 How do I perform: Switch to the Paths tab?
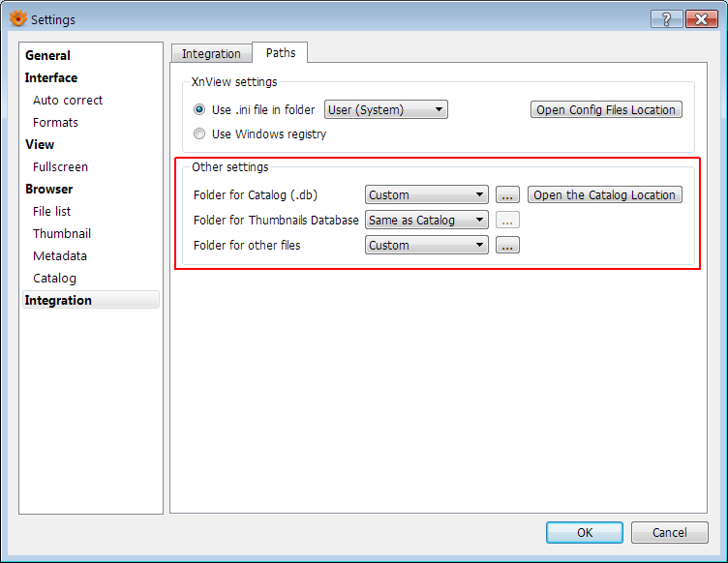click(281, 53)
